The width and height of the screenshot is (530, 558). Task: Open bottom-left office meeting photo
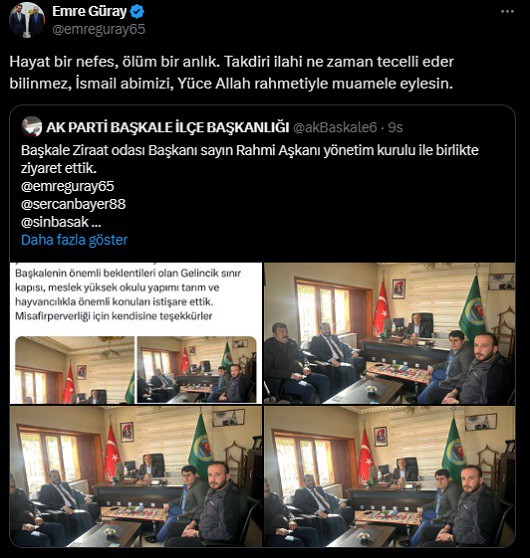click(x=136, y=477)
